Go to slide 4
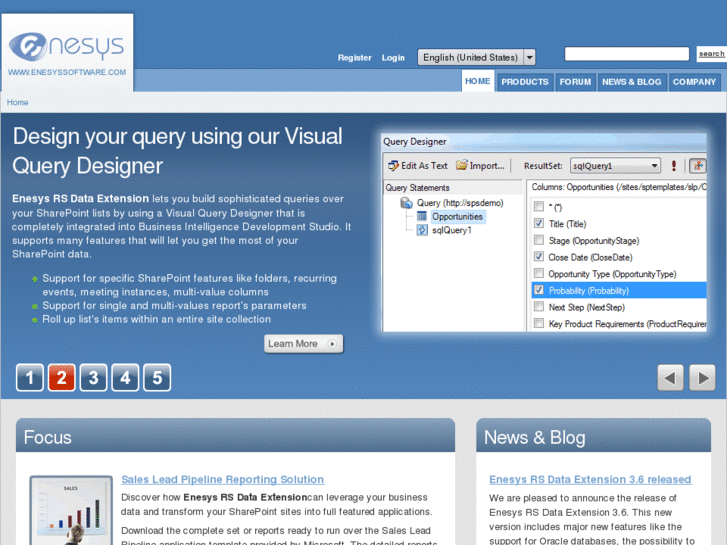The width and height of the screenshot is (727, 545). 125,378
